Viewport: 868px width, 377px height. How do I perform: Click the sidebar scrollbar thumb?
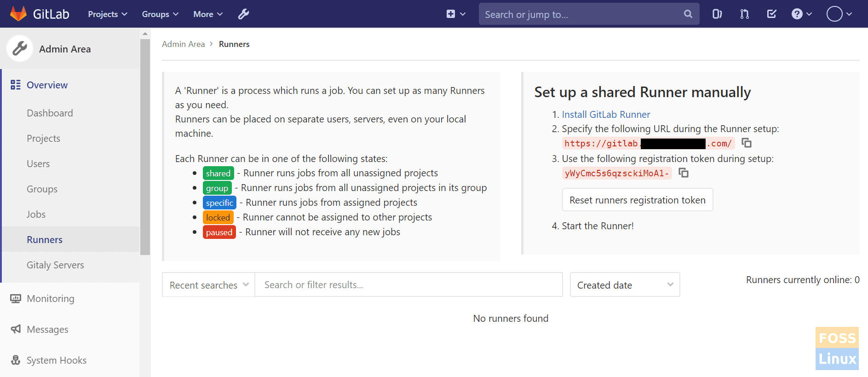pyautogui.click(x=145, y=146)
